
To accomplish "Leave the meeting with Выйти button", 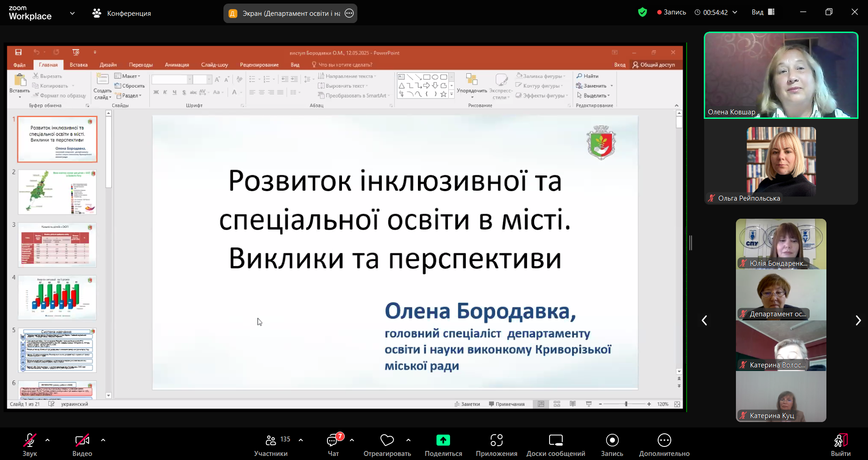I will point(840,445).
